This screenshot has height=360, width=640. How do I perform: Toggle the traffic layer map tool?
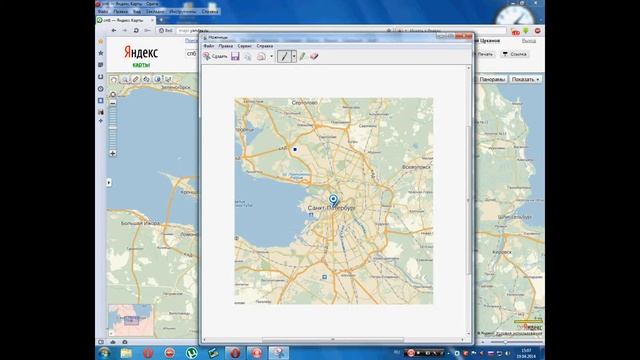click(x=158, y=79)
